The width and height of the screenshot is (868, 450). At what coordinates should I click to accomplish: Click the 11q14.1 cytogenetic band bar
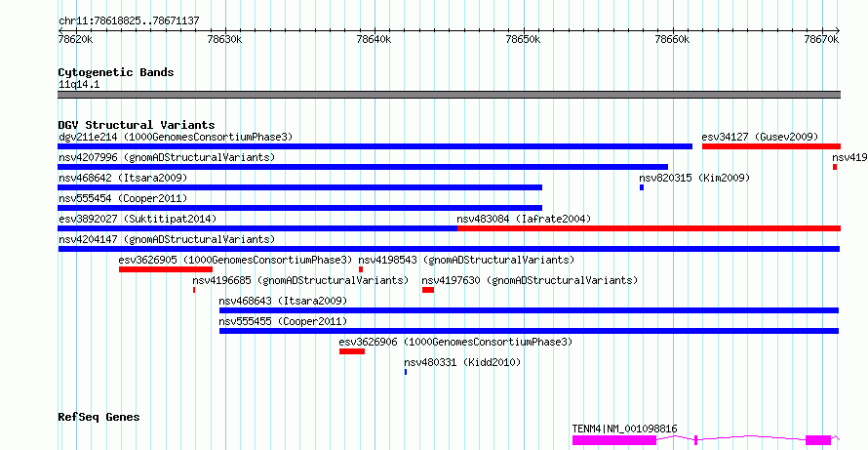pyautogui.click(x=449, y=95)
